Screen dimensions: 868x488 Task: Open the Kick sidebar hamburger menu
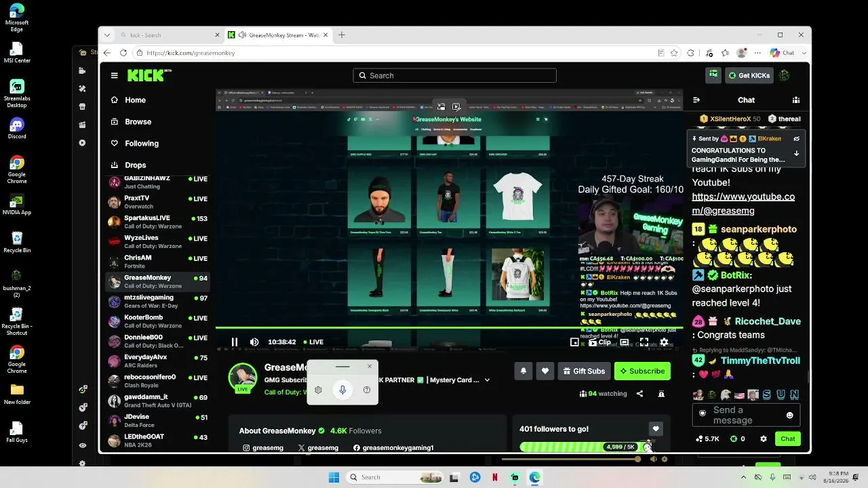point(115,75)
